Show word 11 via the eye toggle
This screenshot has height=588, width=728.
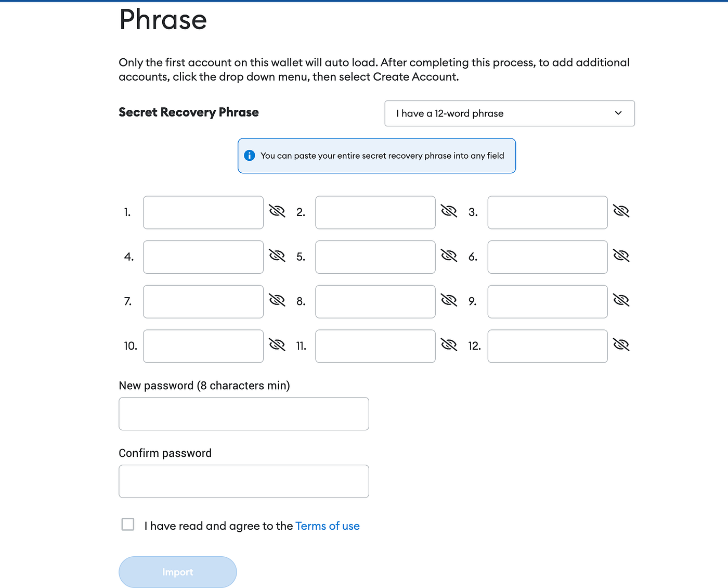pos(449,345)
